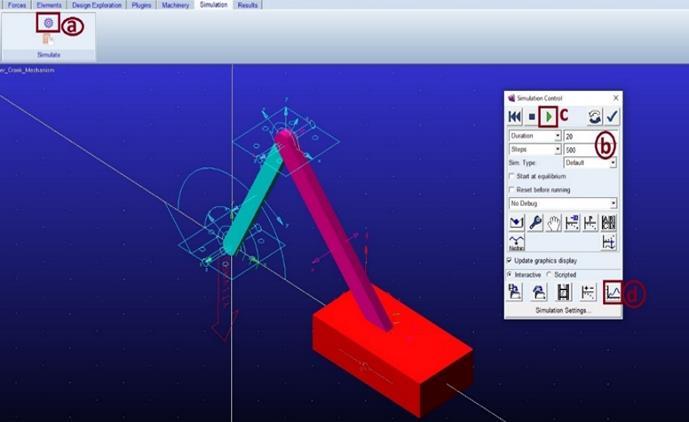Select the Scripted radio button
This screenshot has width=689, height=422.
tap(549, 274)
